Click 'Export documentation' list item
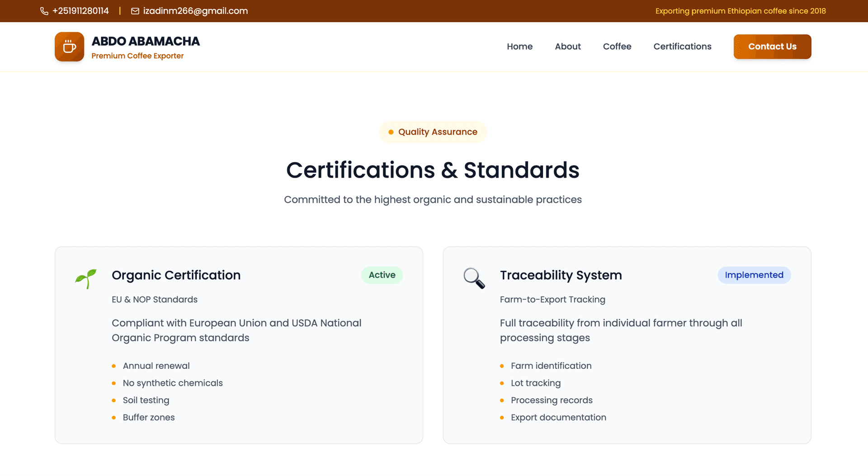Viewport: 868px width, 476px height. [558, 417]
